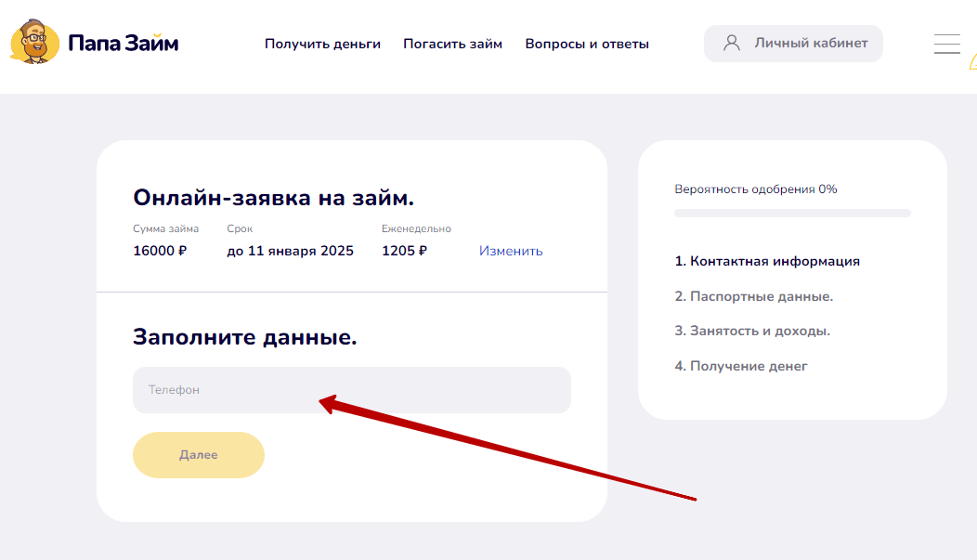Screen dimensions: 977x560
Task: Focus the Телефон input field
Action: [351, 390]
